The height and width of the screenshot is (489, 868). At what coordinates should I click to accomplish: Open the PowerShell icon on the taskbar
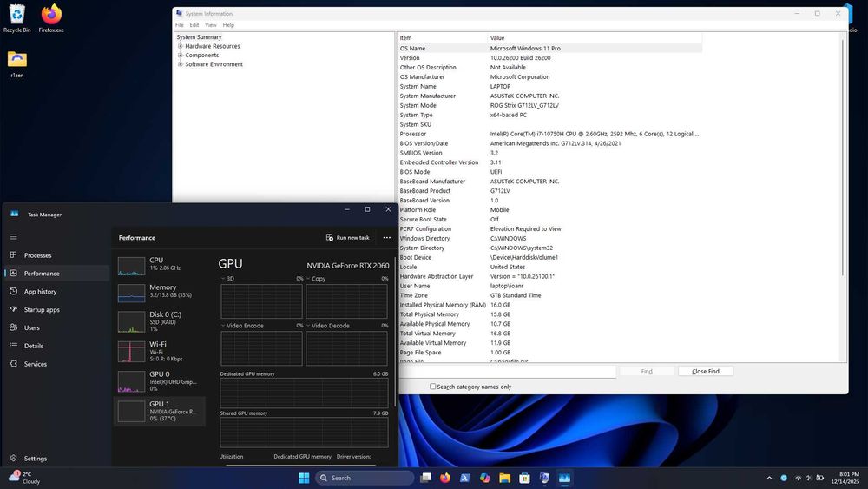click(465, 478)
